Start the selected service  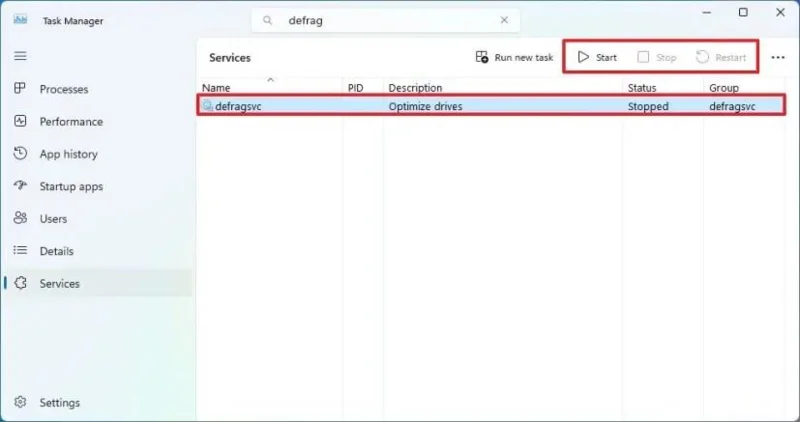tap(597, 58)
